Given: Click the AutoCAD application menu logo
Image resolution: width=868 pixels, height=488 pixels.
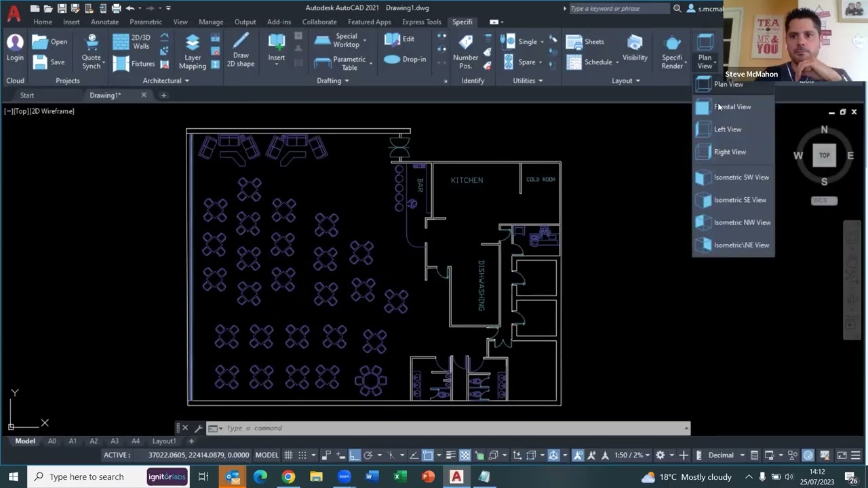Looking at the screenshot, I should [x=14, y=12].
